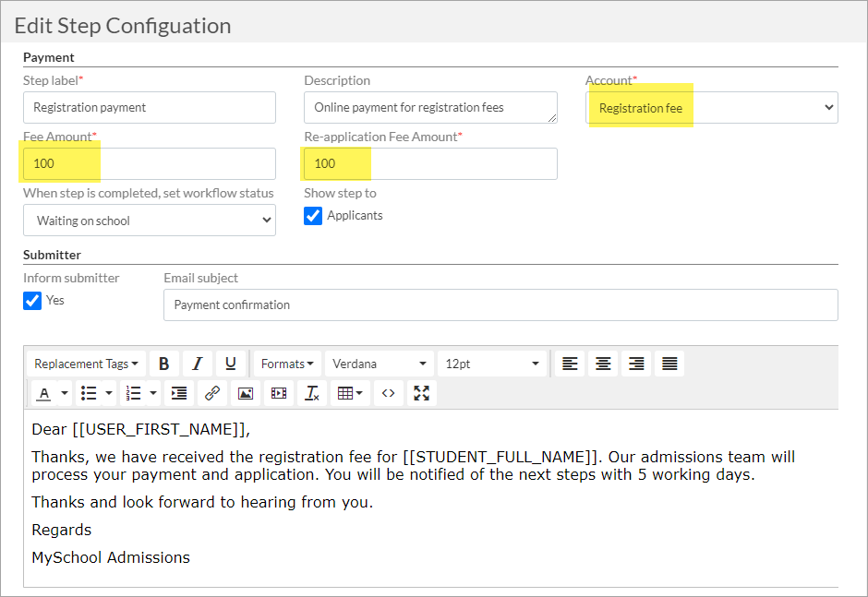Toggle the Inform submitter Yes checkbox
The image size is (868, 597).
click(32, 301)
